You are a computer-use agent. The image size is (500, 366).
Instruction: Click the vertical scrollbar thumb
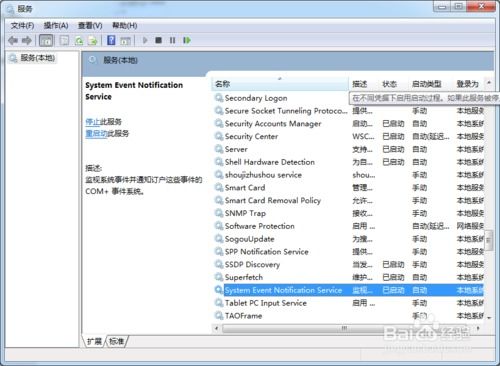pos(489,240)
